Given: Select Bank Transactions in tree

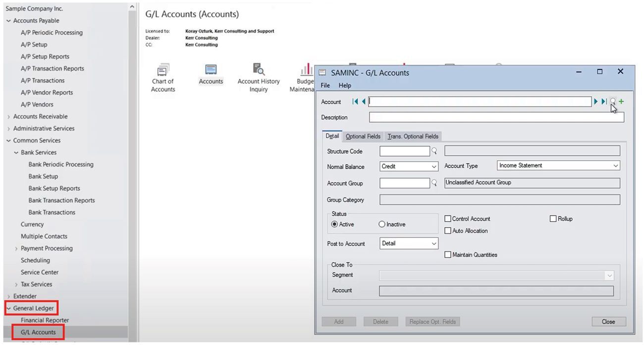Looking at the screenshot, I should click(52, 212).
